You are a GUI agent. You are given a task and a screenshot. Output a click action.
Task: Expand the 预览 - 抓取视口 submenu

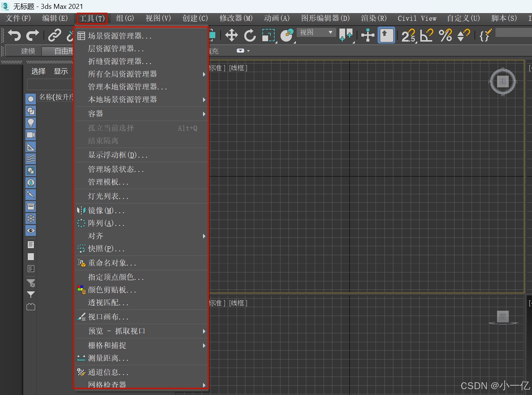tap(141, 331)
